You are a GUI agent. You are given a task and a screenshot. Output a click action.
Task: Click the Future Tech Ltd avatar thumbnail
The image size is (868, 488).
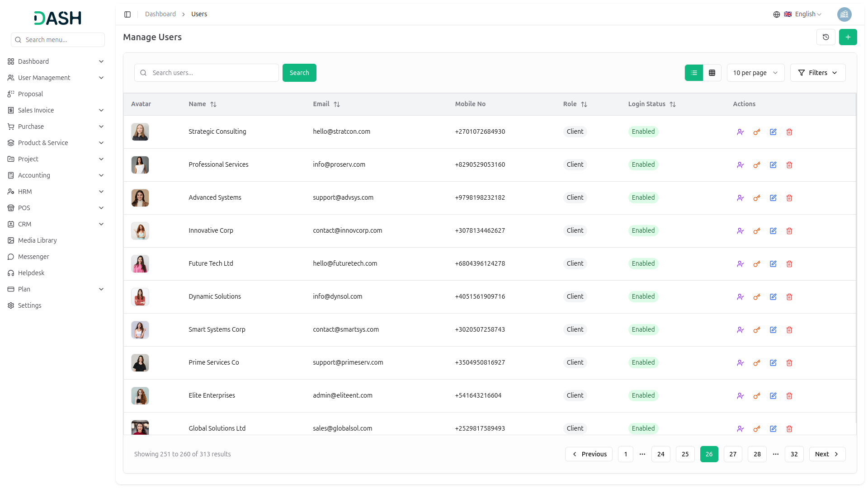click(x=140, y=264)
